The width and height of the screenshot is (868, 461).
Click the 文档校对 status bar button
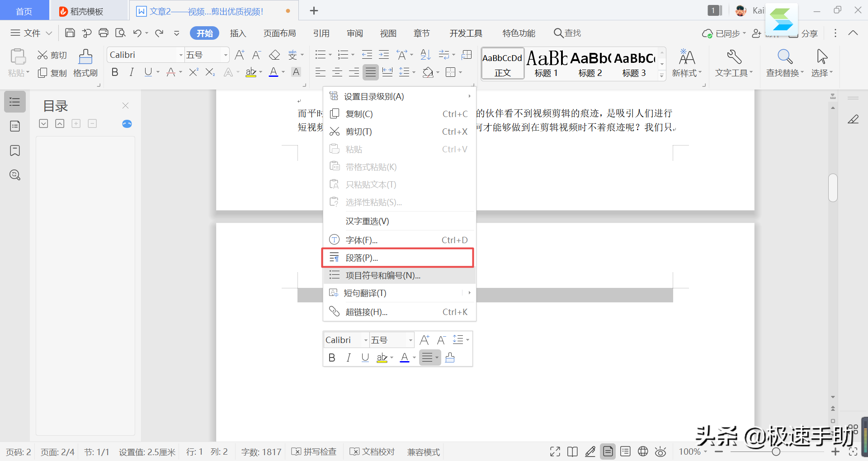tap(373, 452)
